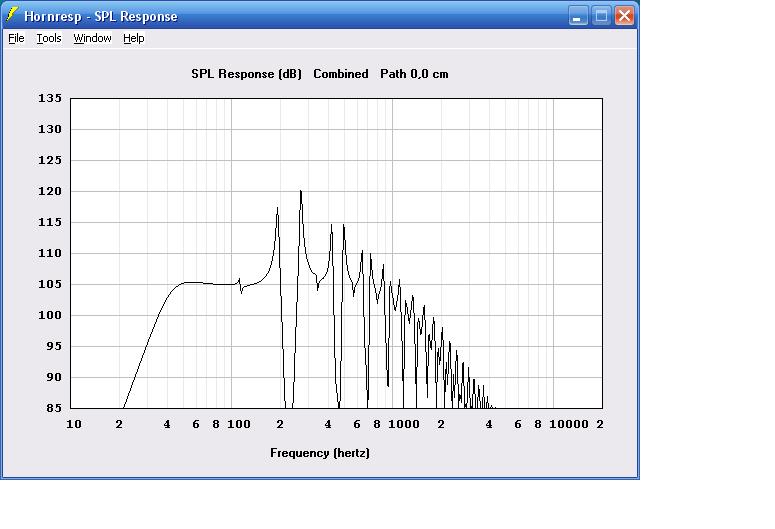
Task: Click the 'SPL Response (dB)' chart title
Action: pyautogui.click(x=246, y=74)
